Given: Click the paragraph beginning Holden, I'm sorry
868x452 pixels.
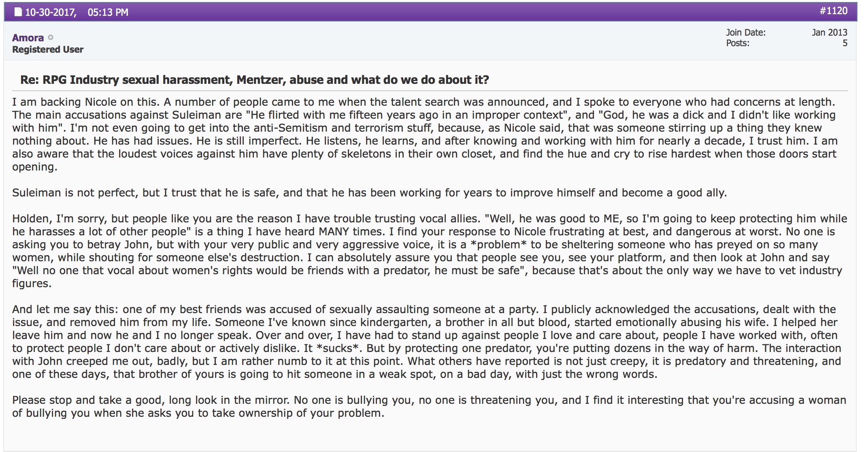Looking at the screenshot, I should click(430, 251).
